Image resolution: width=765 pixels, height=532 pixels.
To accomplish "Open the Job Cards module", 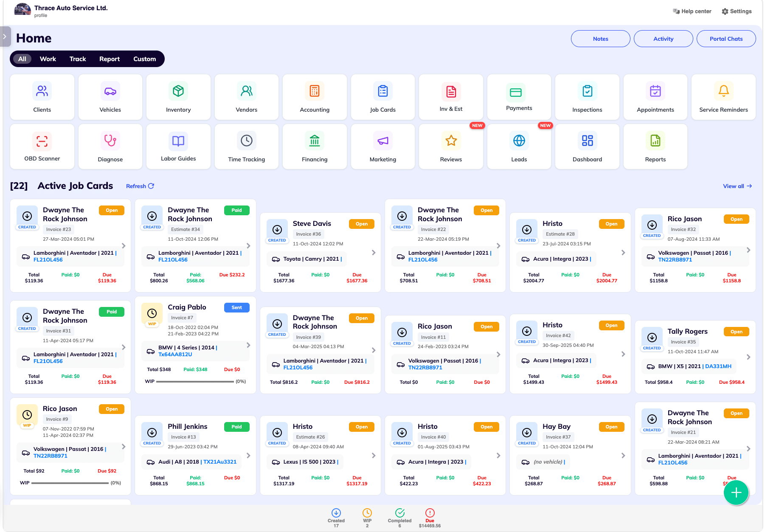I will 382,97.
